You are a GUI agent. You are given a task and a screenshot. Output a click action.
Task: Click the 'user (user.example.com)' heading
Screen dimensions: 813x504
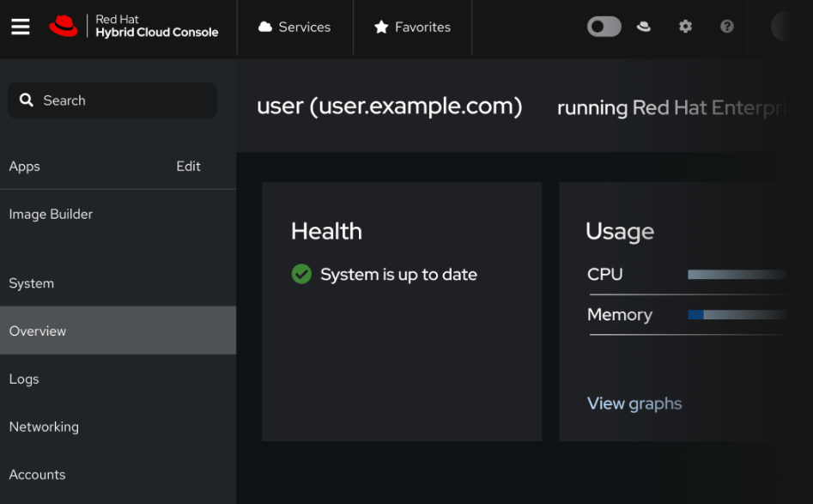point(390,106)
